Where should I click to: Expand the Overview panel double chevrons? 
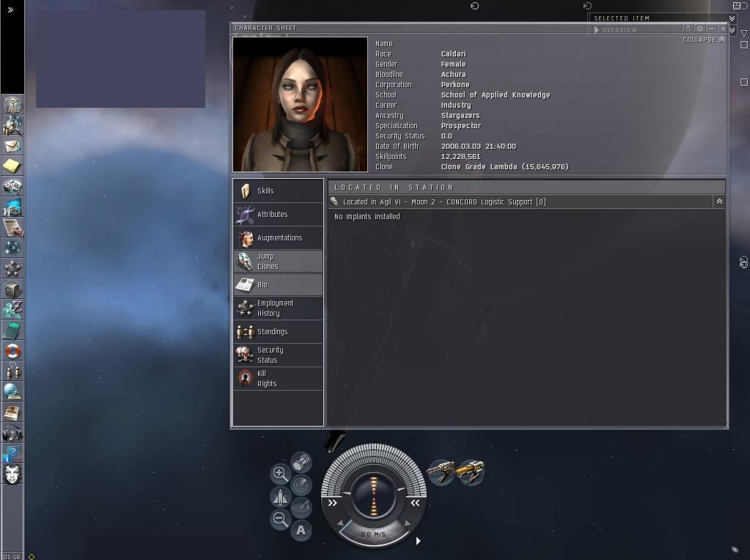coord(732,30)
